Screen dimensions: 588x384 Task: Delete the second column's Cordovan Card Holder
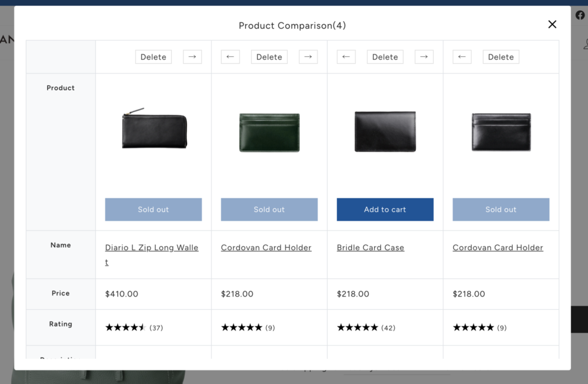tap(269, 57)
